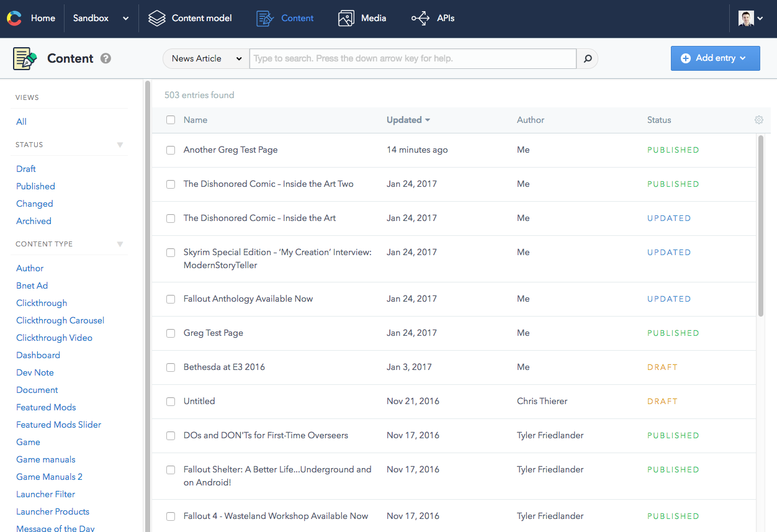777x532 pixels.
Task: Filter by Changed status
Action: pos(35,204)
